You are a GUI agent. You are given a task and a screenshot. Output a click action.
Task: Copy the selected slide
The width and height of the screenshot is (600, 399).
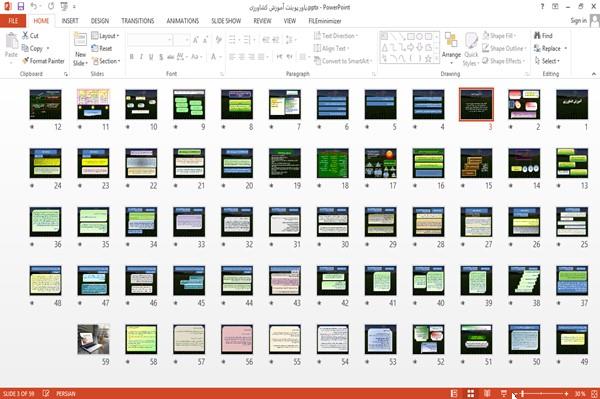click(32, 48)
